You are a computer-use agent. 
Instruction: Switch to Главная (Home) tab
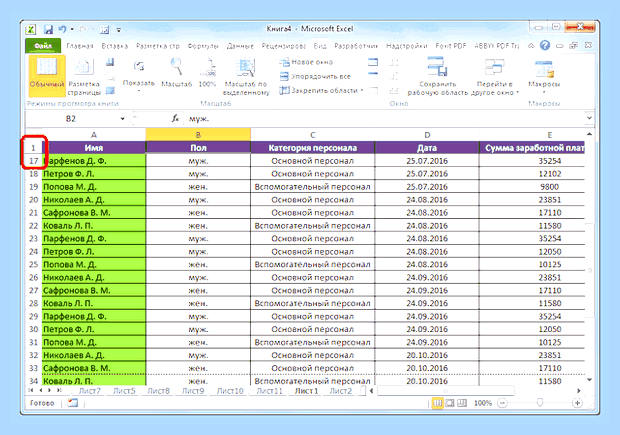[80, 46]
